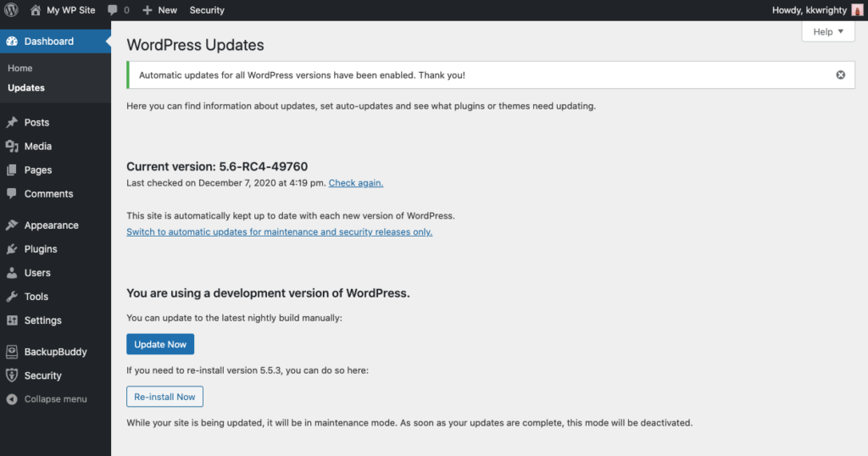Click the Security shield icon in sidebar
Screen dimensions: 868x456
click(x=12, y=375)
